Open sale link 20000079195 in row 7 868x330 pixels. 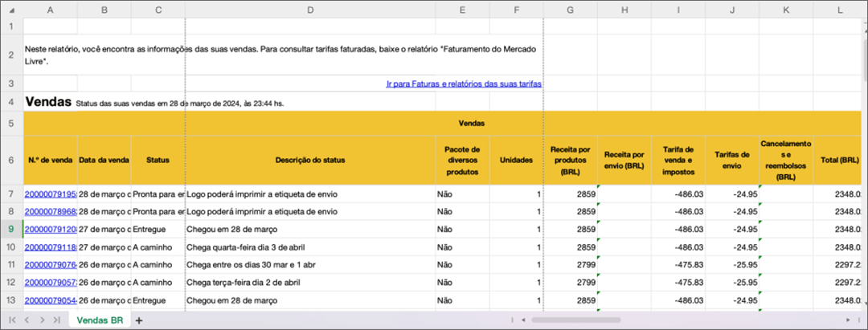(51, 194)
